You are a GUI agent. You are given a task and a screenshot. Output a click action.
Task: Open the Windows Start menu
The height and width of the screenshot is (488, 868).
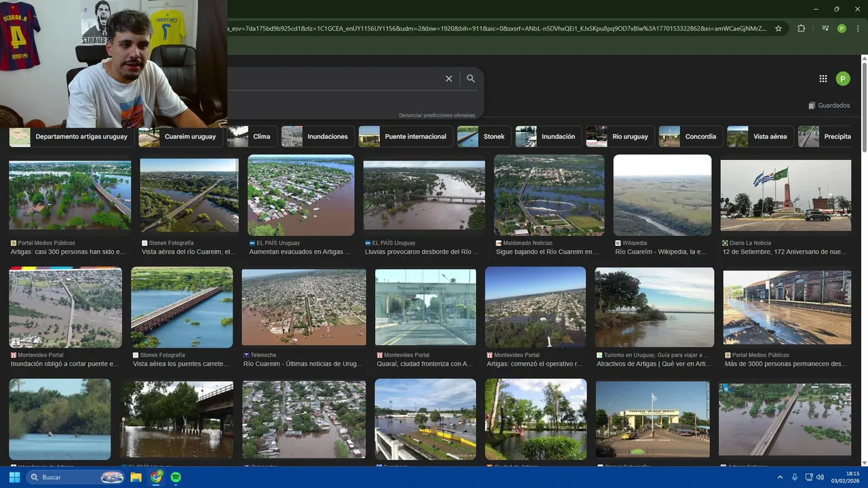[x=14, y=477]
